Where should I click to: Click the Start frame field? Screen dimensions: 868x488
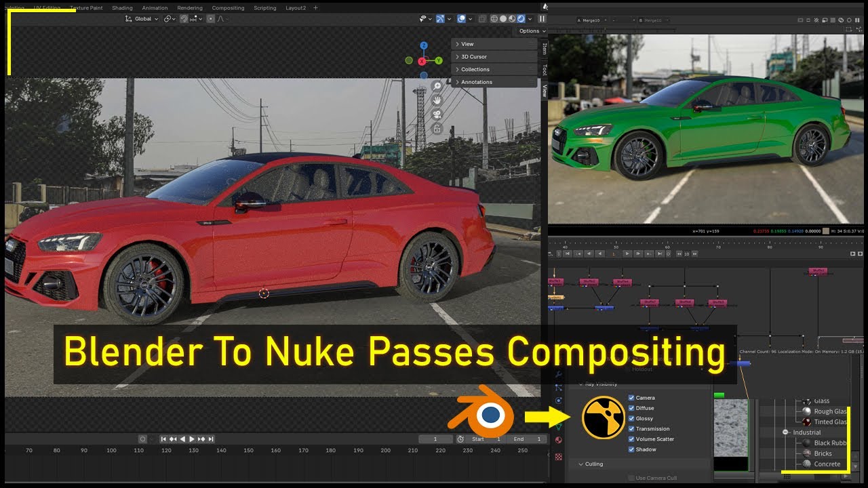(486, 439)
